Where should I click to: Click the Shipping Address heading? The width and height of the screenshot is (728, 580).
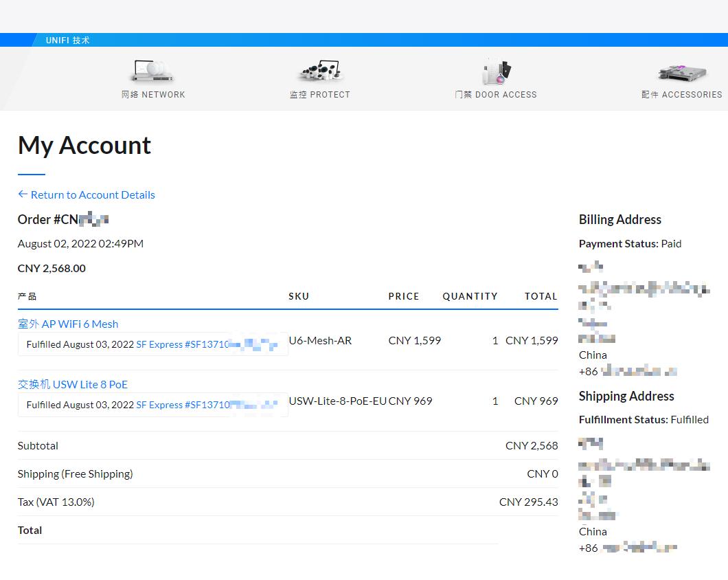626,396
